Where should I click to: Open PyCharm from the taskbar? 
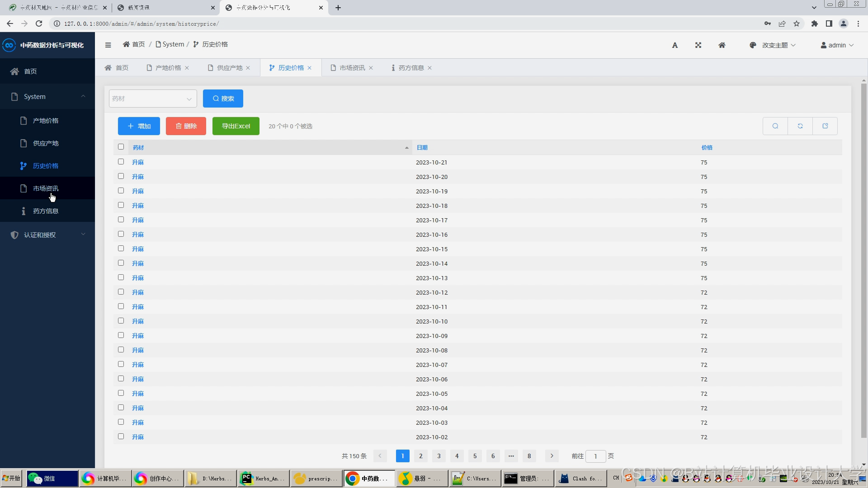pos(264,479)
